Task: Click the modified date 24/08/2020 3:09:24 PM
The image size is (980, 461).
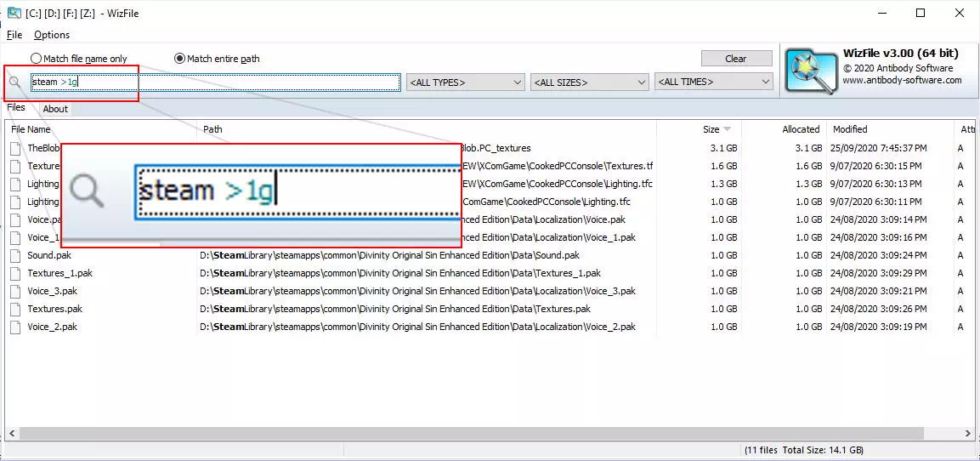Action: pos(879,255)
